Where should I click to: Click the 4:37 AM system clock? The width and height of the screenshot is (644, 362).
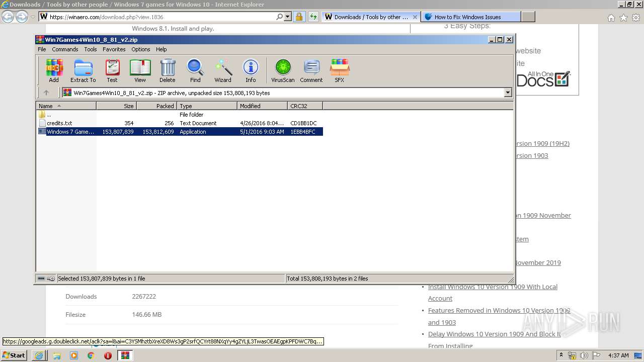pyautogui.click(x=618, y=355)
